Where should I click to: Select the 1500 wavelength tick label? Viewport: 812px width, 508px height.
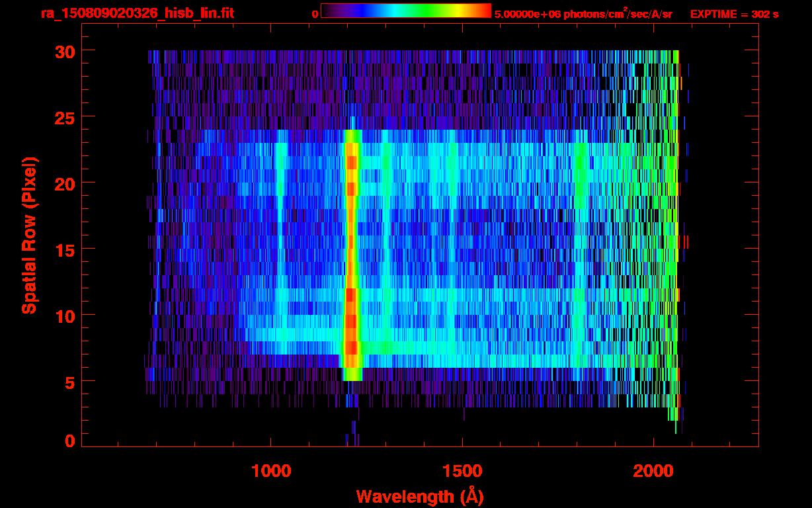462,470
